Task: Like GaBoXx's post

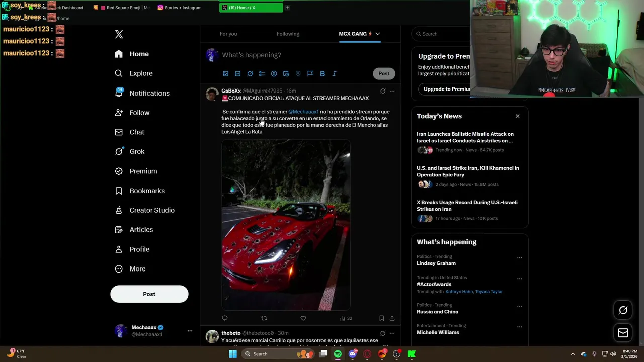Action: coord(303,318)
